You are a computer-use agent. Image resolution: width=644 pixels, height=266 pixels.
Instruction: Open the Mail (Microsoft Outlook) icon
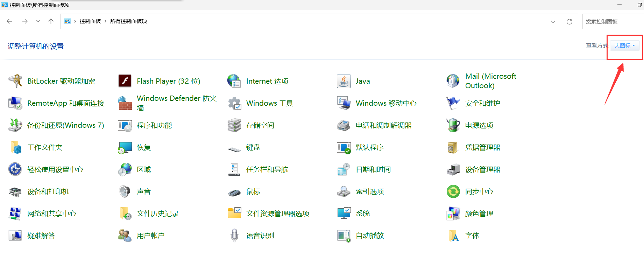coord(453,81)
